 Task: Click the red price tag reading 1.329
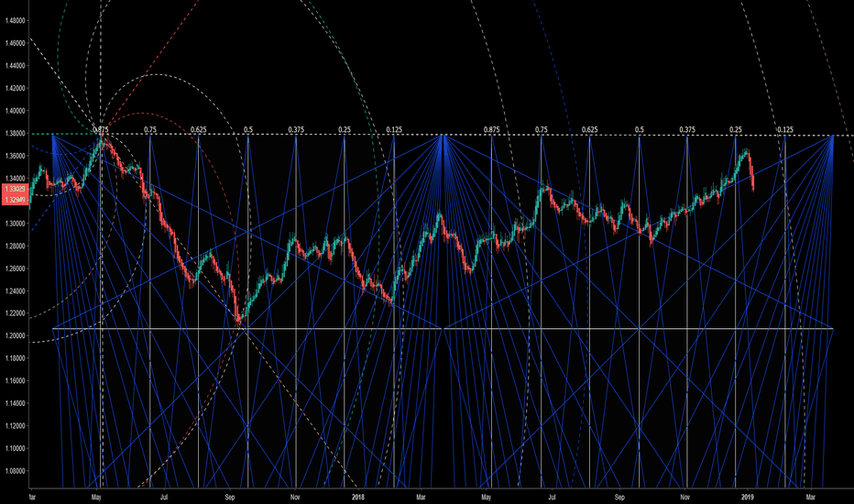tap(14, 200)
